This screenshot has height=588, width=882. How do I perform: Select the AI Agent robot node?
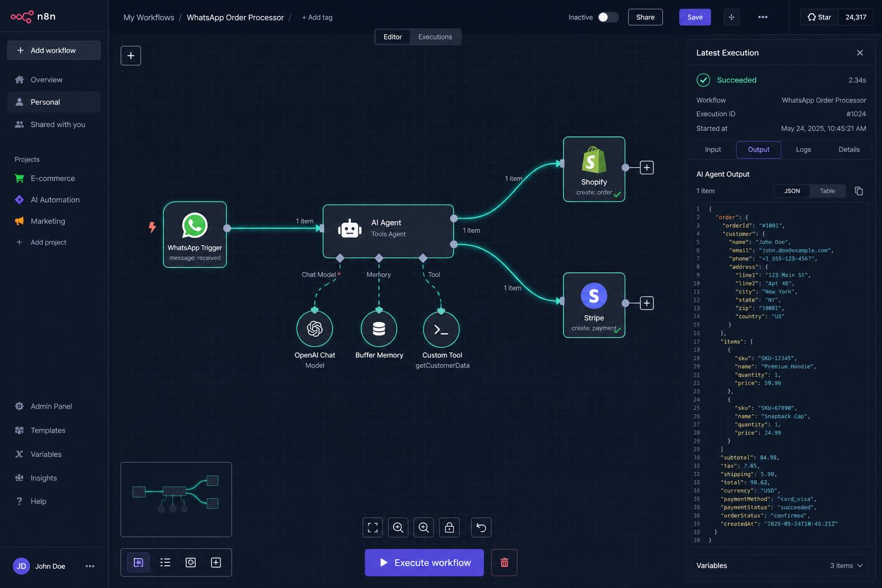388,231
